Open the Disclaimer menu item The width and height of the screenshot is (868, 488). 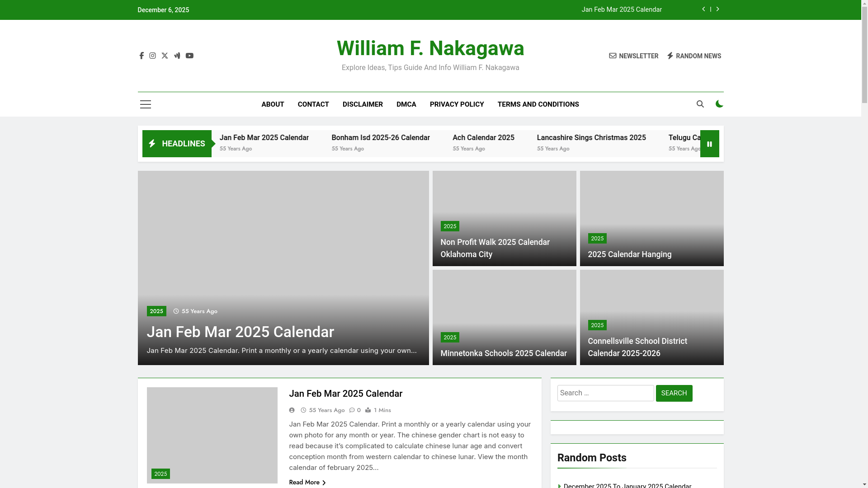click(x=363, y=104)
